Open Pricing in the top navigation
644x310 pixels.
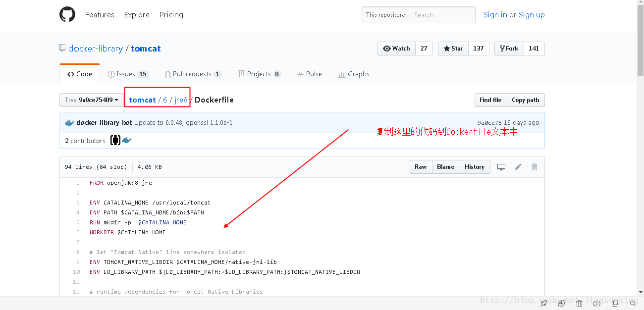coord(171,15)
